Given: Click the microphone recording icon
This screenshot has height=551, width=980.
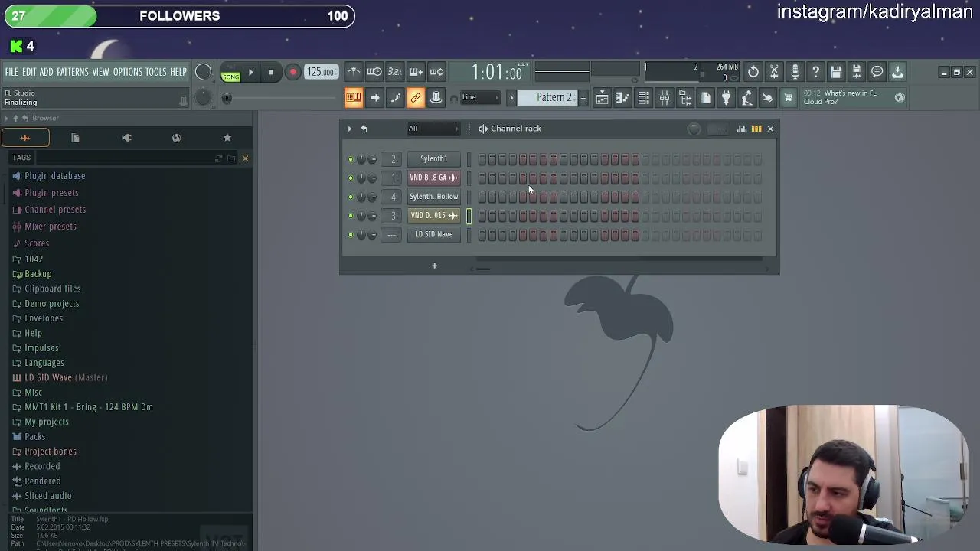Looking at the screenshot, I should point(795,72).
